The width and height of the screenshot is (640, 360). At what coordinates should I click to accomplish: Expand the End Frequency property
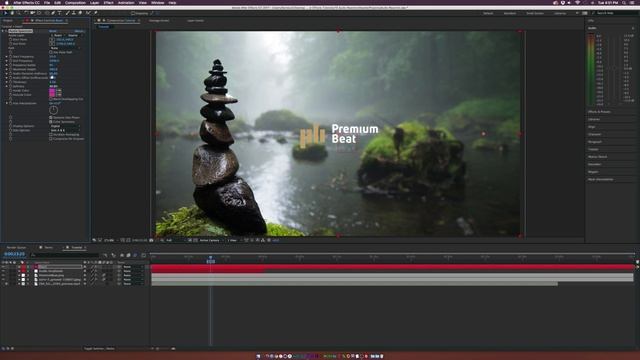pos(6,61)
